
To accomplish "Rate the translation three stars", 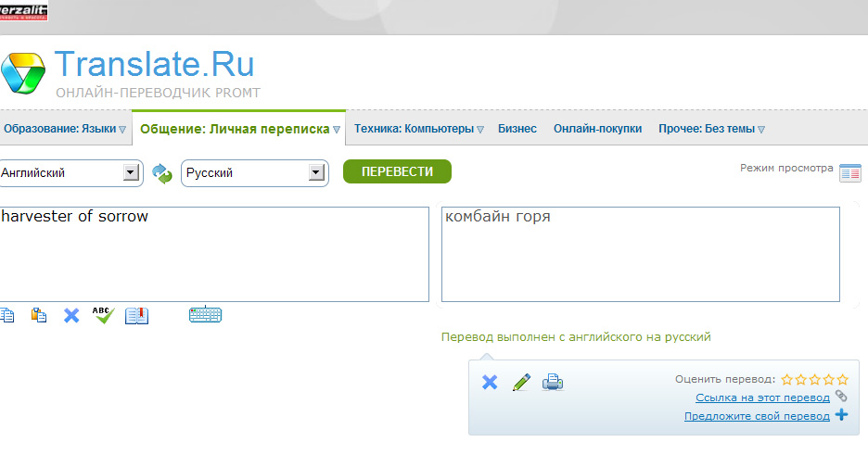I will point(814,380).
